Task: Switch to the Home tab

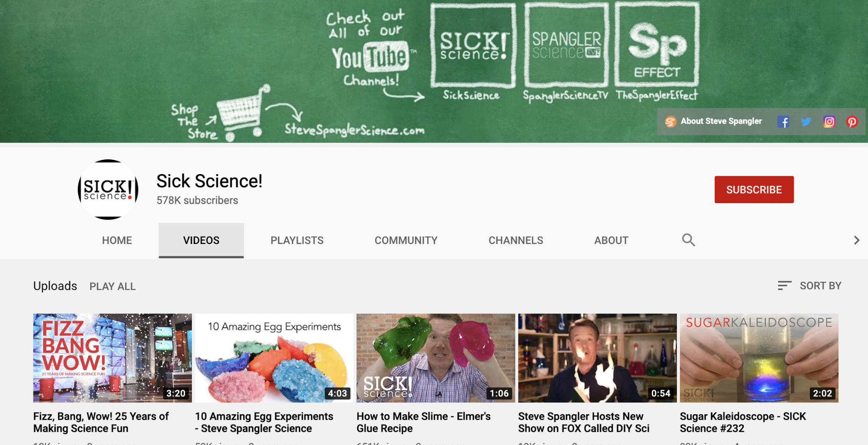Action: click(117, 241)
